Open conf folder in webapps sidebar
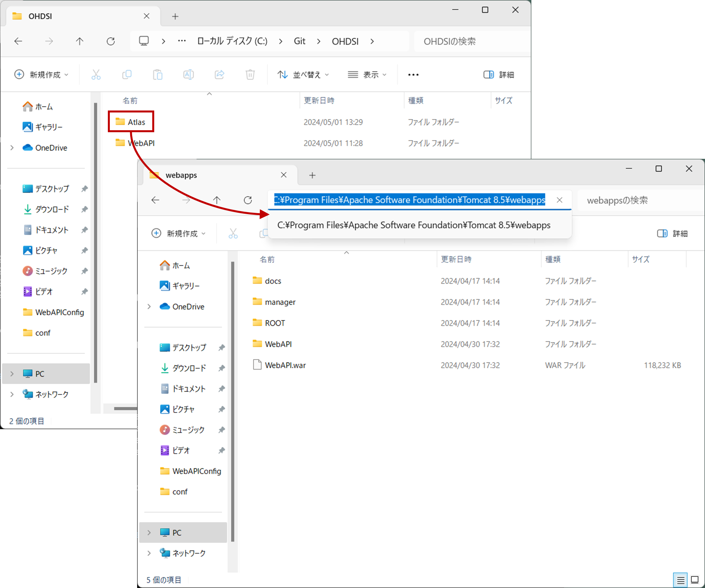This screenshot has height=588, width=705. pyautogui.click(x=174, y=492)
